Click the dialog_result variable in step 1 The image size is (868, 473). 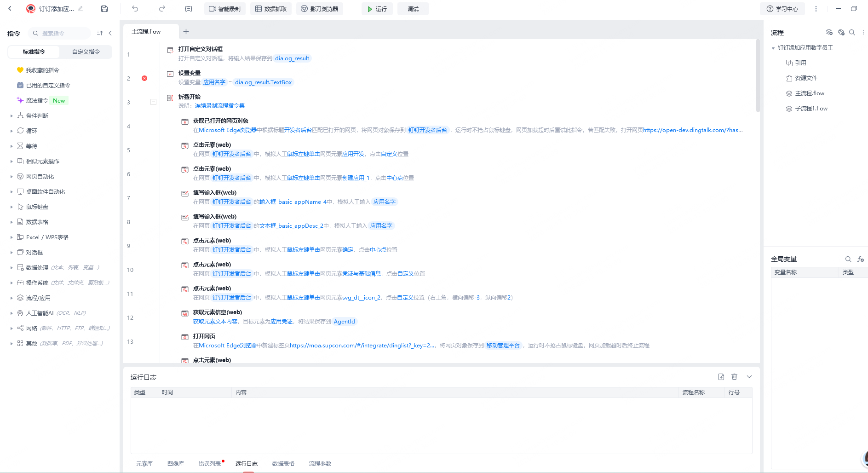[x=292, y=58]
